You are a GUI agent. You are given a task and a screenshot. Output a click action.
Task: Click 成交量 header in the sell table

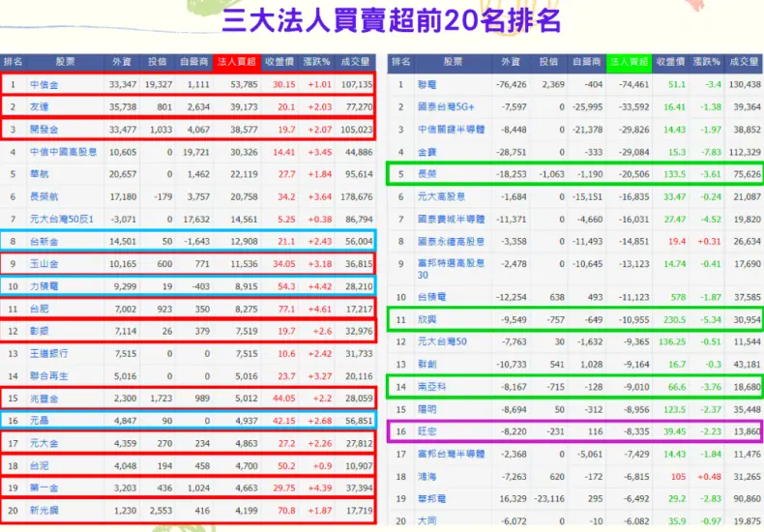(744, 62)
